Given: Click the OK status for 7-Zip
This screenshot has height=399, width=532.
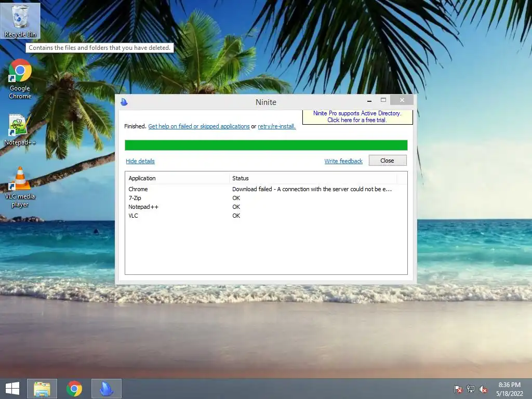Looking at the screenshot, I should [236, 198].
